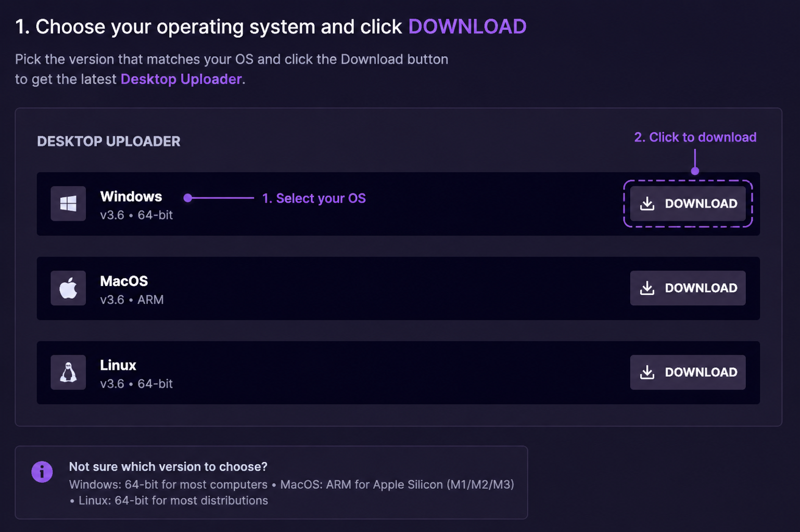Select the MacOS row title
Viewport: 800px width, 532px height.
pos(124,281)
